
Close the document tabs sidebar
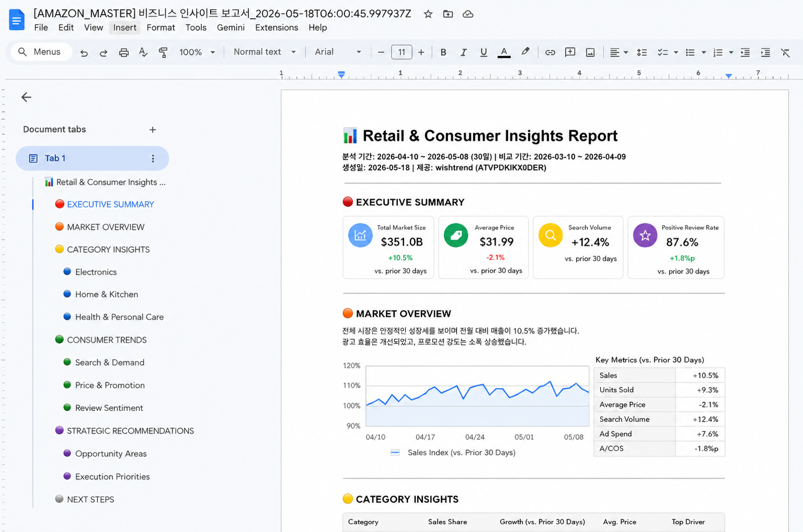tap(27, 97)
